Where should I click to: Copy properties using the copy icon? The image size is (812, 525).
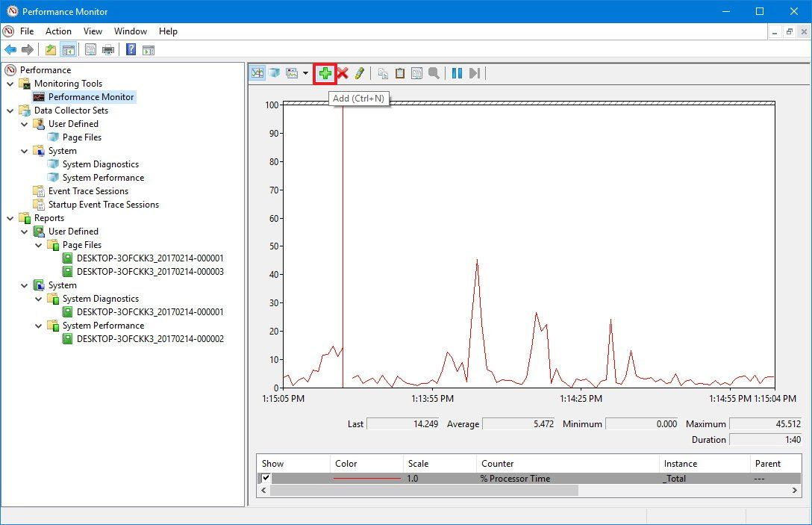(381, 72)
